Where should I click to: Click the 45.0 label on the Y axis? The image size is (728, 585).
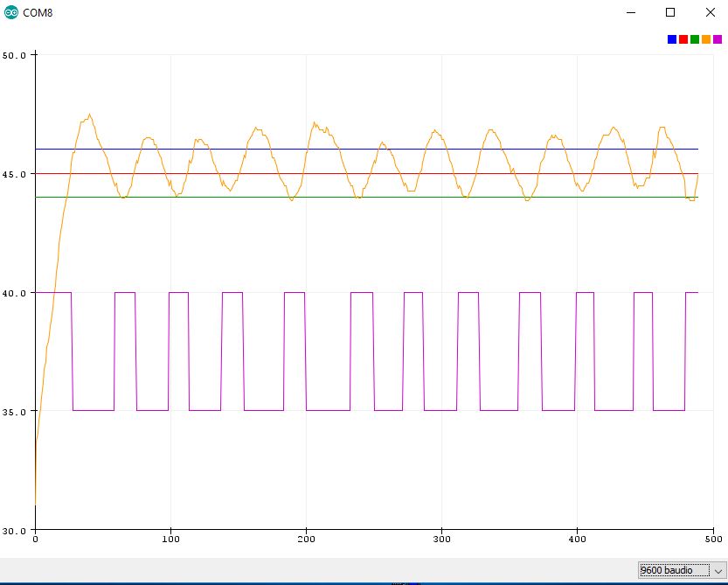(15, 174)
